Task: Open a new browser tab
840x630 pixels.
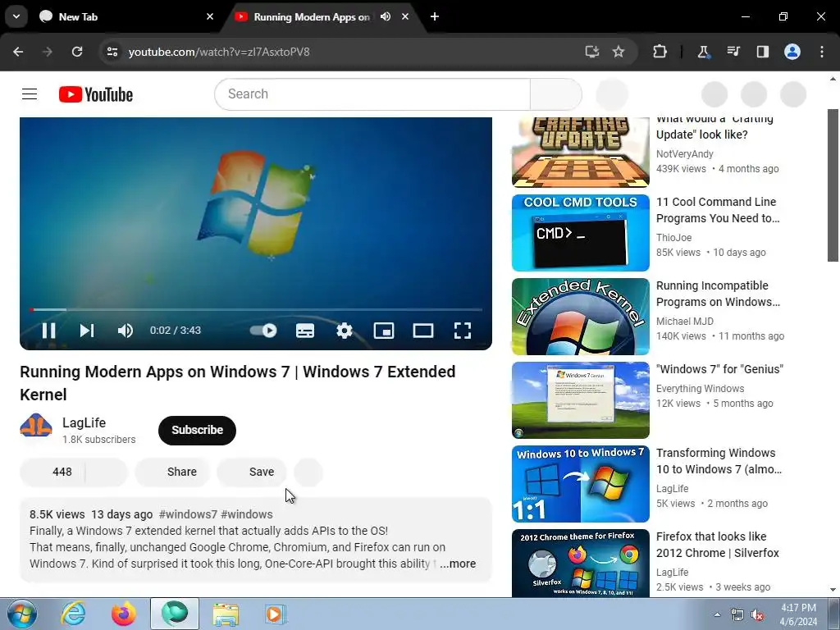Action: tap(435, 16)
